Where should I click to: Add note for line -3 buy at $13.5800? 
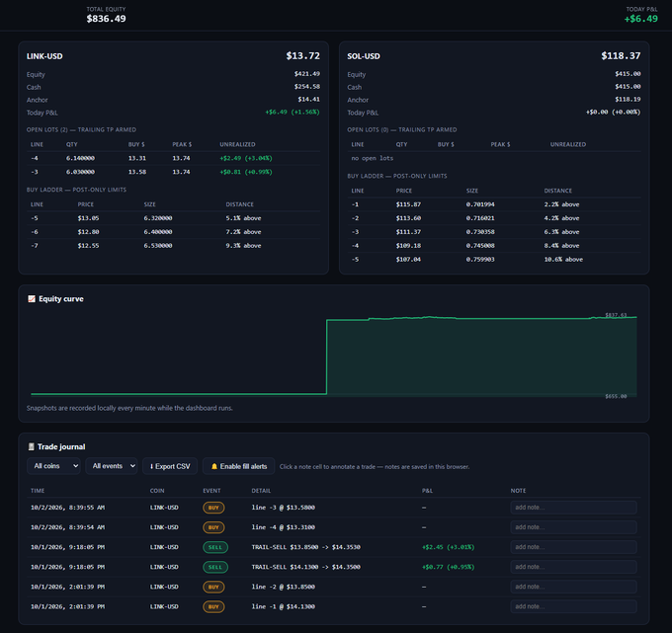tap(573, 508)
